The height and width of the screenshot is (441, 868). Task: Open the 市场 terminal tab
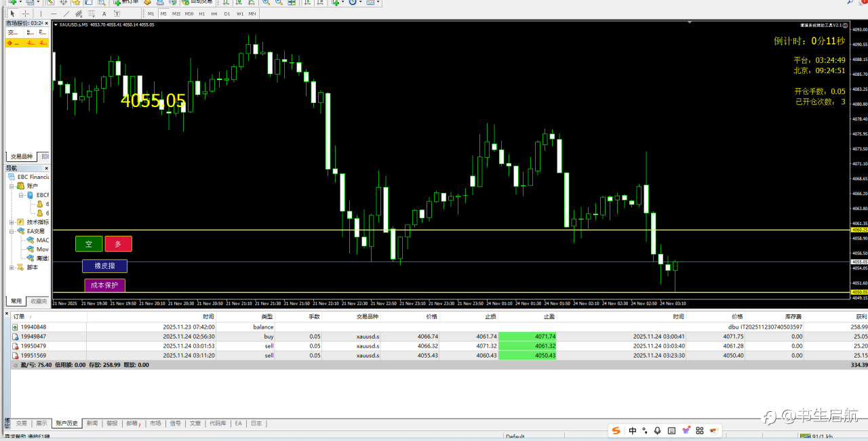tap(155, 423)
